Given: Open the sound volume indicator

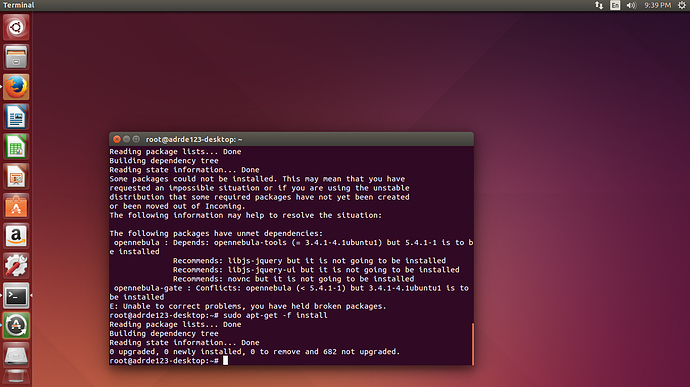Looking at the screenshot, I should 631,5.
